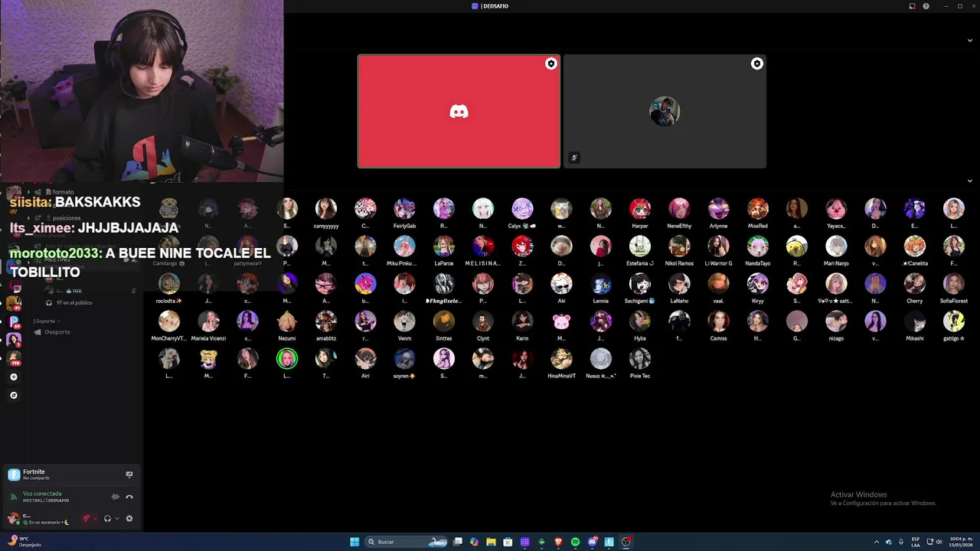980x551 pixels.
Task: Collapse the Soporte channel category
Action: (47, 321)
